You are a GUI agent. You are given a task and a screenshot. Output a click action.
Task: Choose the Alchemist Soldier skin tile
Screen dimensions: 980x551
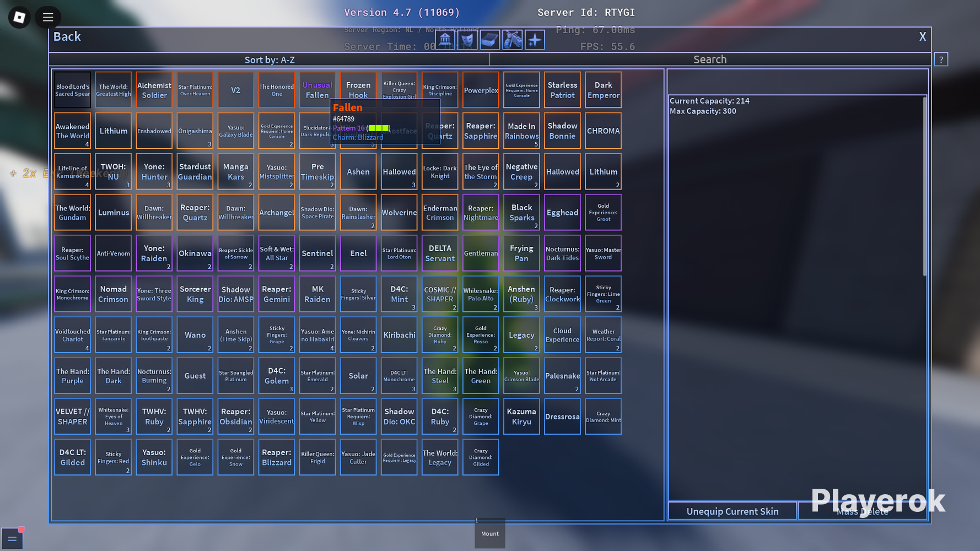pyautogui.click(x=154, y=90)
